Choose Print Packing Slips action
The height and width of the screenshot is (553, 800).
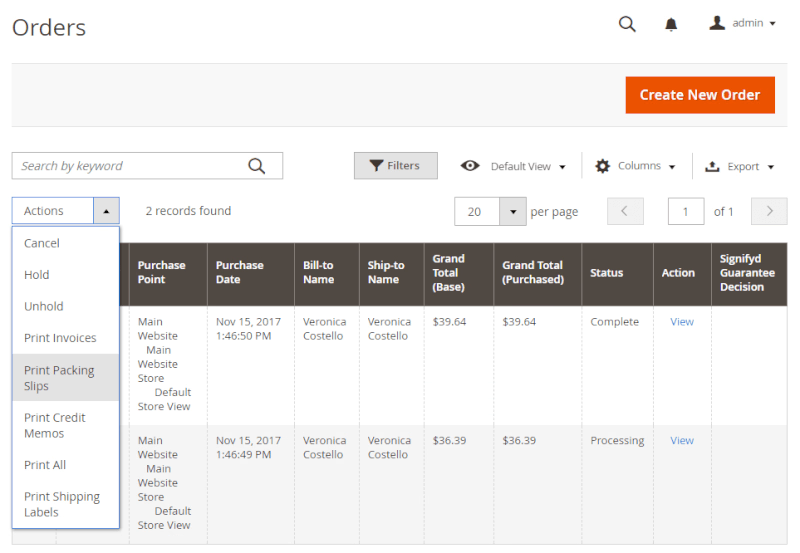59,378
